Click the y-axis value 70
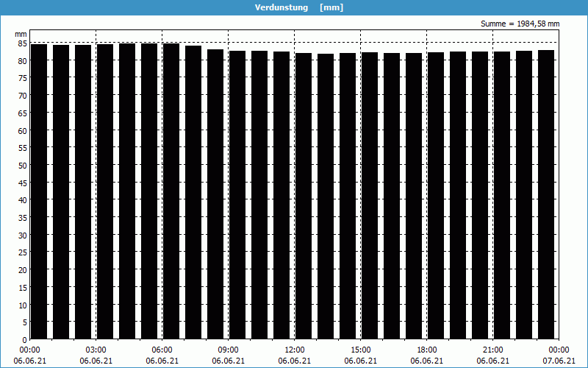588x368 pixels. 23,96
